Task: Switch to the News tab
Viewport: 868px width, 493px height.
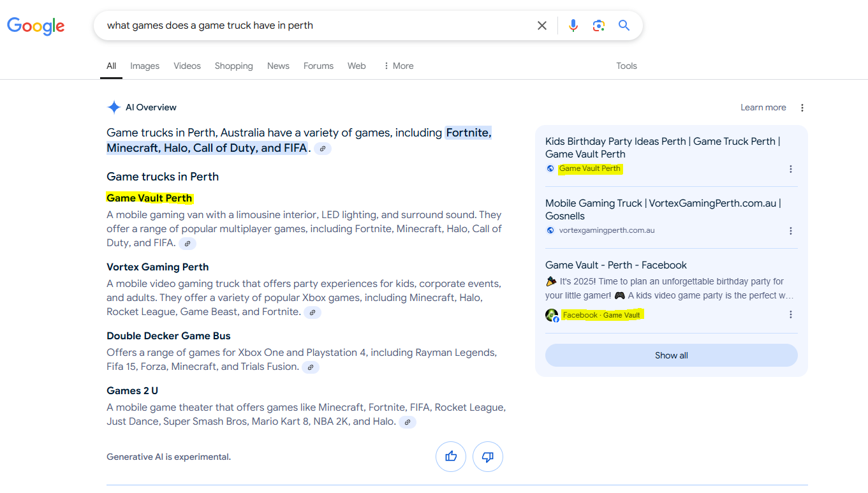Action: coord(278,66)
